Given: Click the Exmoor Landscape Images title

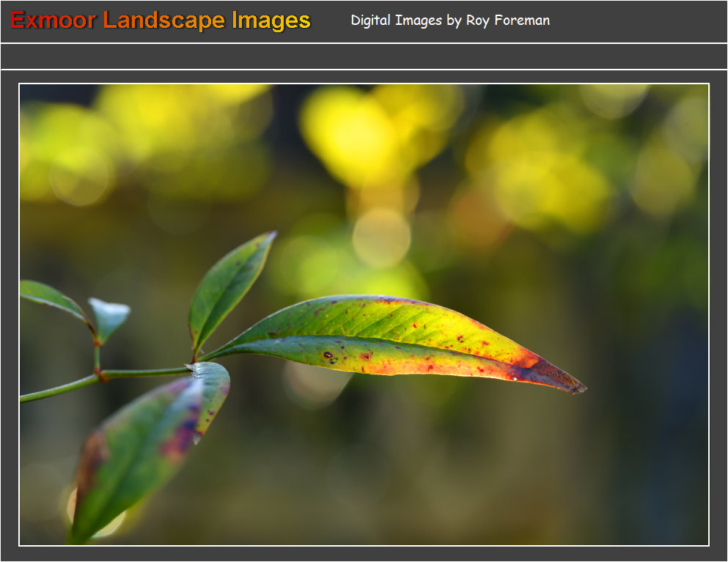Looking at the screenshot, I should pyautogui.click(x=161, y=21).
